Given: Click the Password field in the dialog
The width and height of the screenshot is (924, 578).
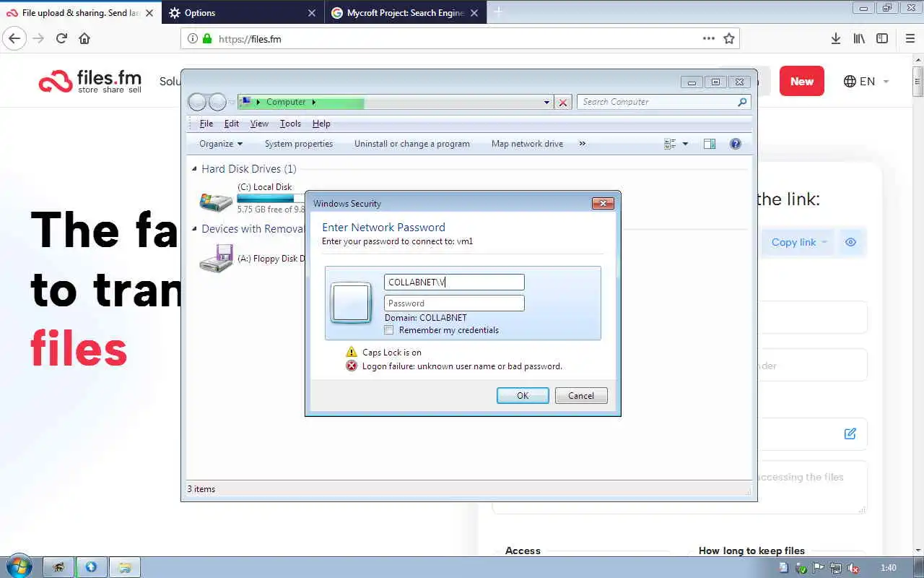Looking at the screenshot, I should point(454,303).
